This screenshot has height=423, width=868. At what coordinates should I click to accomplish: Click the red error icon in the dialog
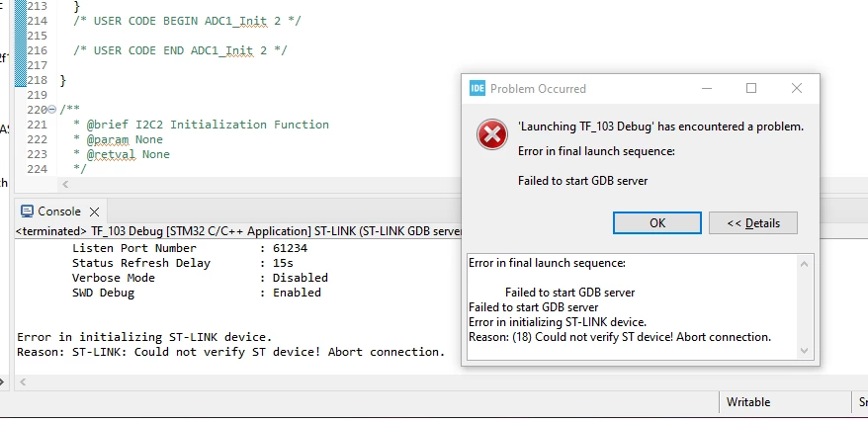coord(492,134)
